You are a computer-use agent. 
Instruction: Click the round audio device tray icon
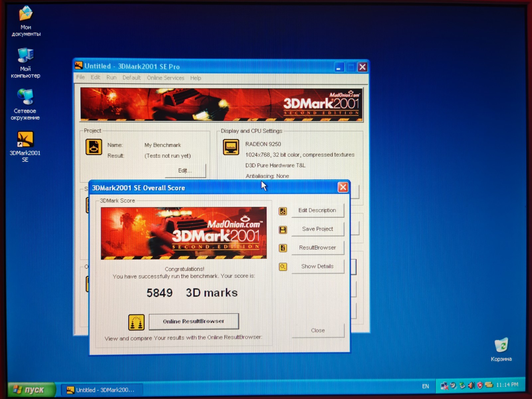click(453, 386)
